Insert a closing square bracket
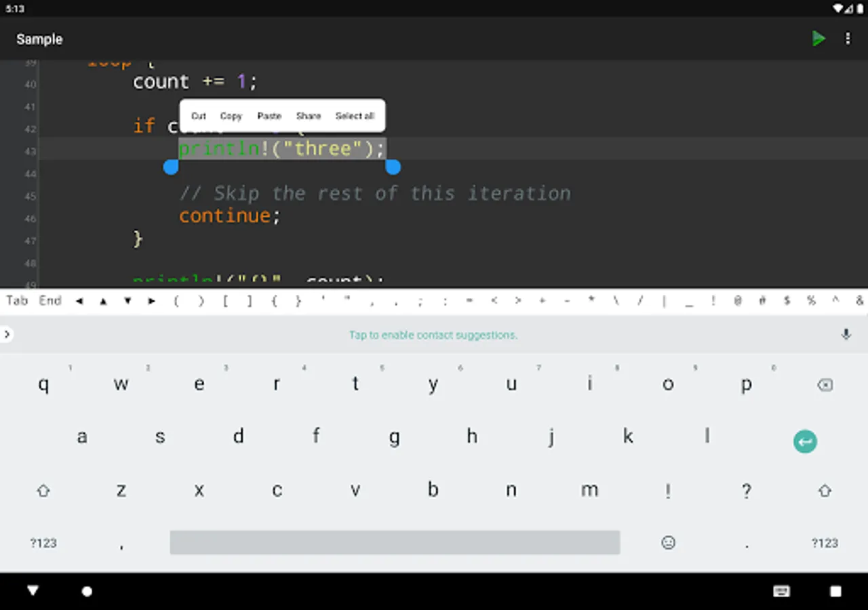This screenshot has width=868, height=610. pyautogui.click(x=250, y=301)
